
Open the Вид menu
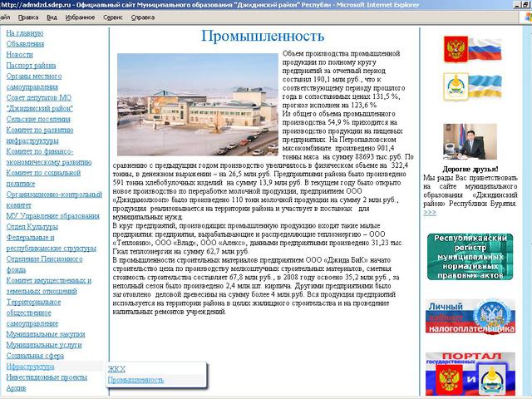coord(52,17)
